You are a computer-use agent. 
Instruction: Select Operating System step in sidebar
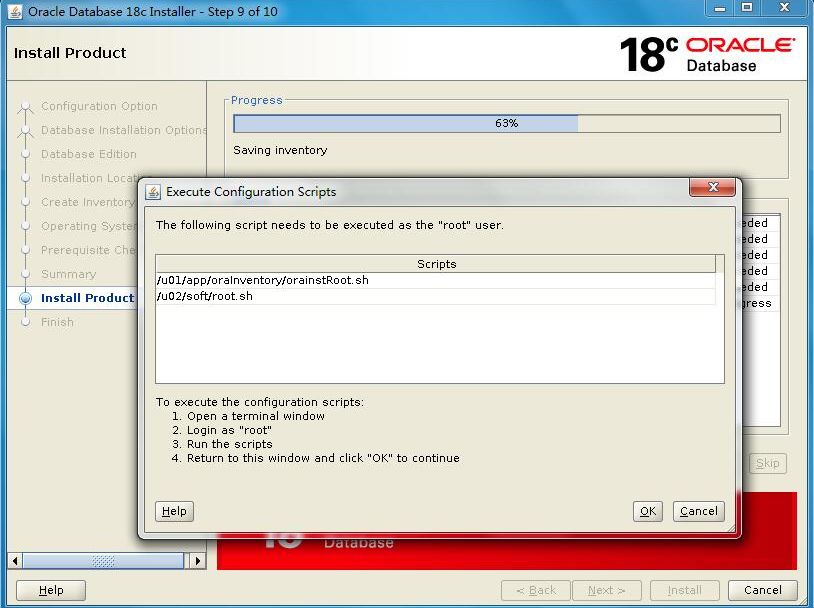pos(89,226)
